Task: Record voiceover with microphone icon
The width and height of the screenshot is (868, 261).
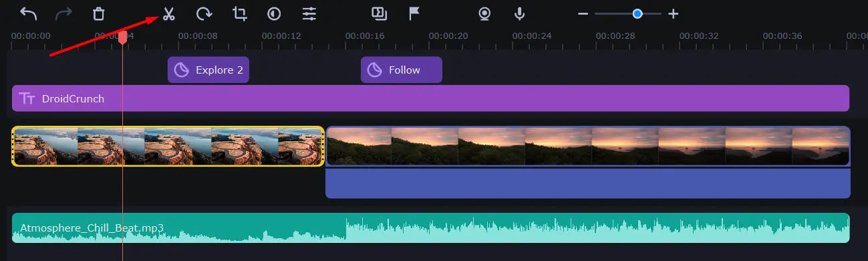Action: click(x=519, y=13)
